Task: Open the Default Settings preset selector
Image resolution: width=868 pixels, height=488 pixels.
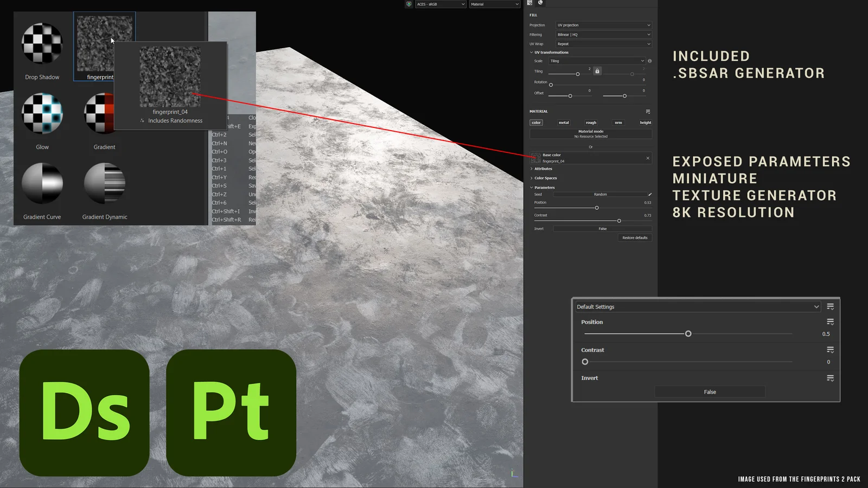Action: [697, 306]
